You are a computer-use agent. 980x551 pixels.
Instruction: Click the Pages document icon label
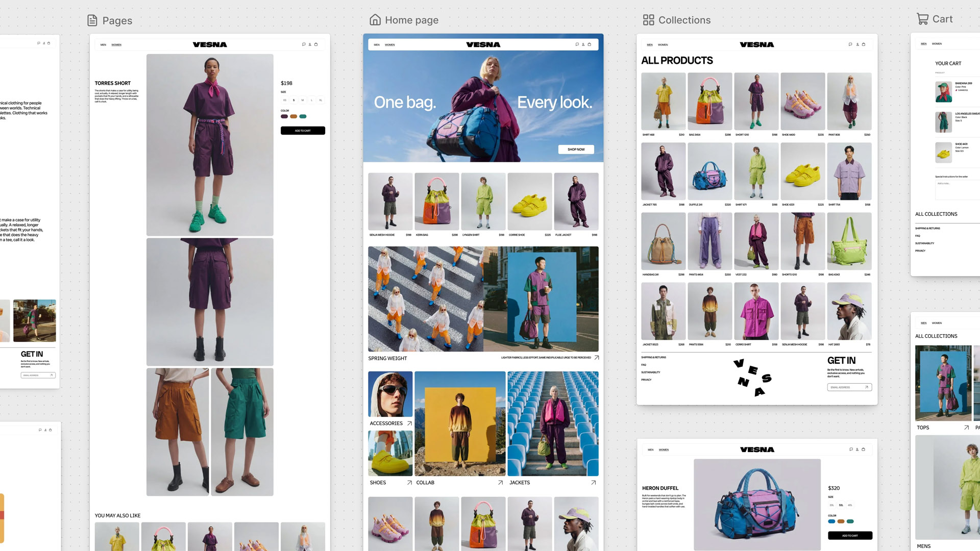point(92,20)
